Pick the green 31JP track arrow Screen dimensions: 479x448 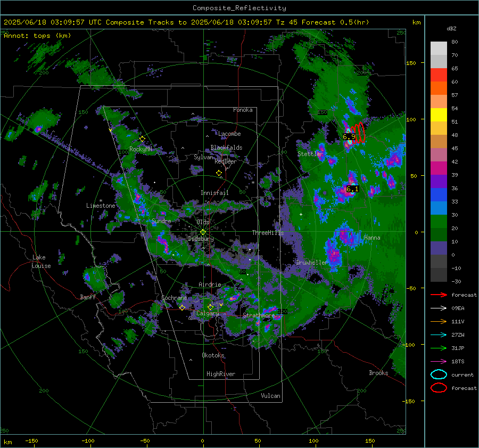[439, 348]
